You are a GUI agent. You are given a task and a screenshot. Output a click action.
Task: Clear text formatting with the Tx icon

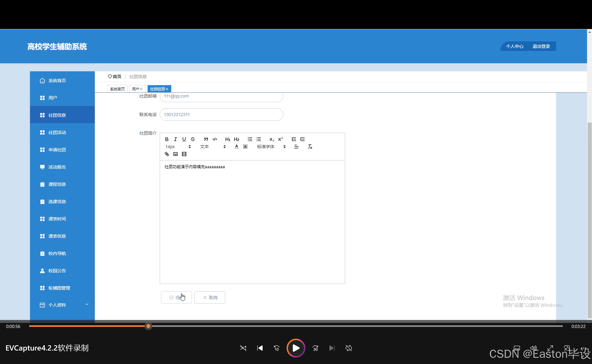310,147
